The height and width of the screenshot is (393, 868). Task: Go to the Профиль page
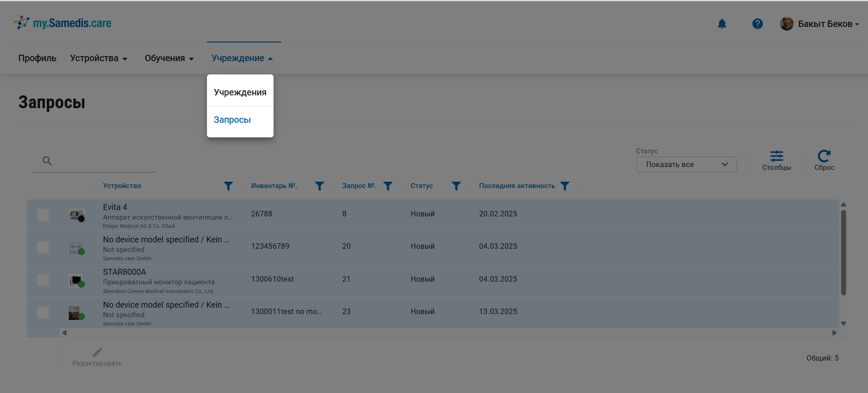[37, 58]
